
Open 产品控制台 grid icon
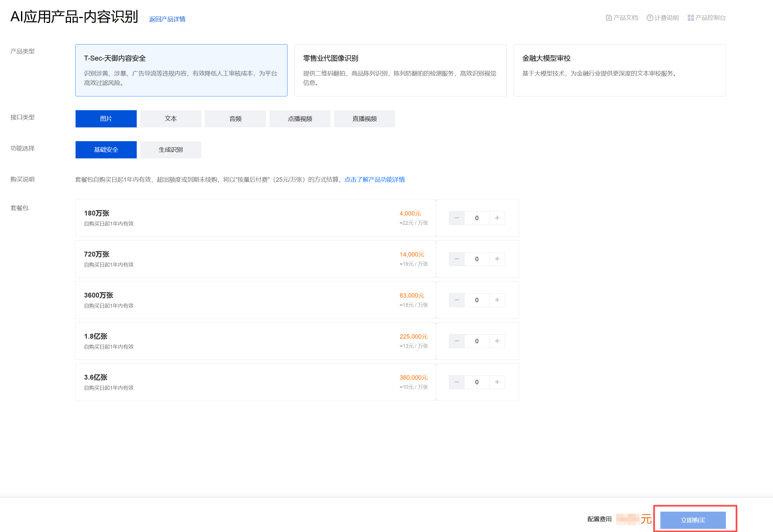(691, 18)
